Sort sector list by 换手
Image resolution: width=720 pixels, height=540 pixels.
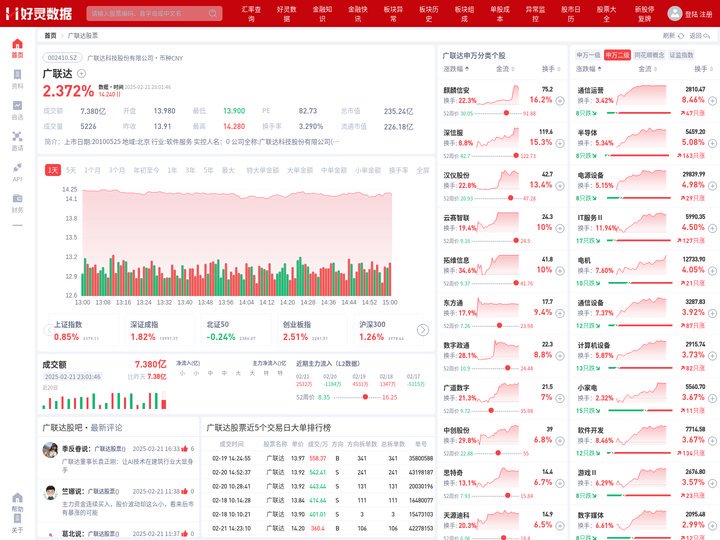click(703, 69)
